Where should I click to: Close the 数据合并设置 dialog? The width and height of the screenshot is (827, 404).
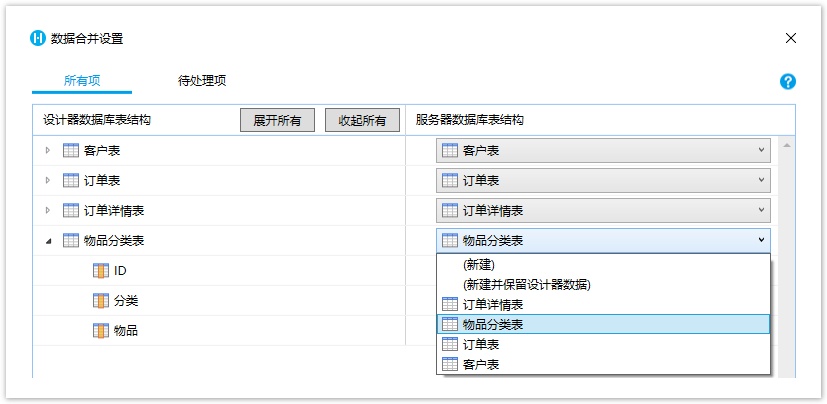791,38
